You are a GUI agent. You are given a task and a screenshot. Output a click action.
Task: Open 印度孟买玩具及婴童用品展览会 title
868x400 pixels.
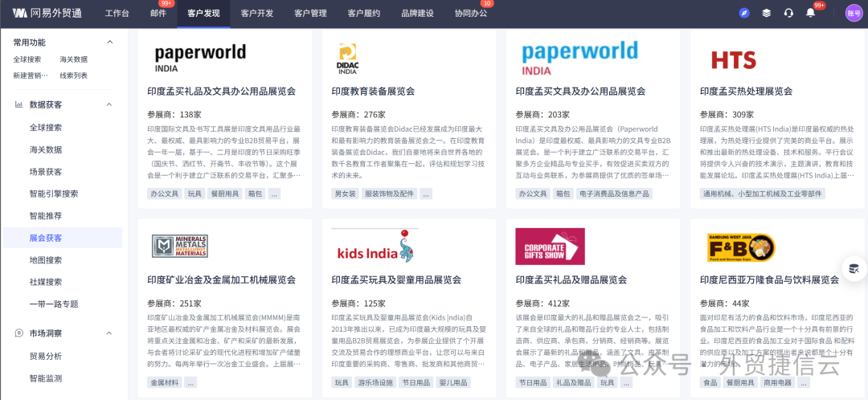pyautogui.click(x=396, y=280)
